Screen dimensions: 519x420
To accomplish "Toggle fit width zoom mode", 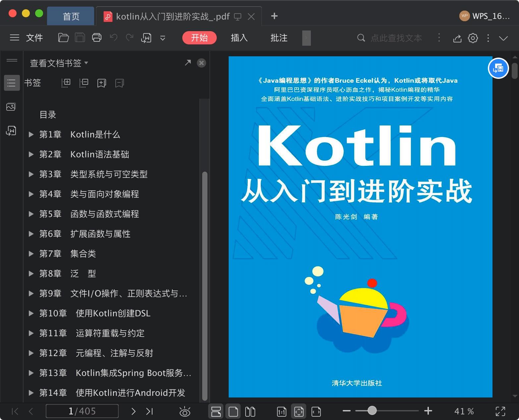I will pos(316,412).
